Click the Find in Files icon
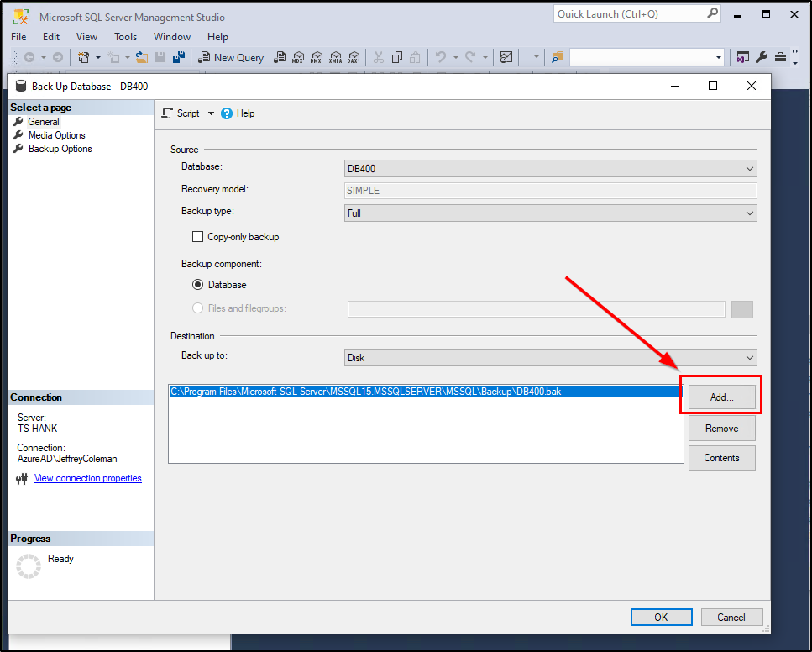The height and width of the screenshot is (652, 812). (558, 57)
